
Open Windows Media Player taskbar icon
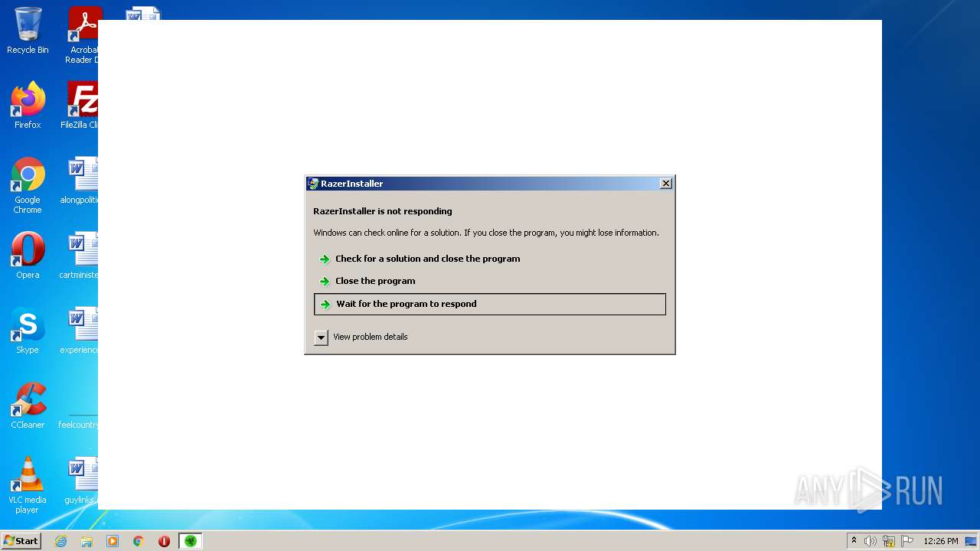[x=113, y=541]
